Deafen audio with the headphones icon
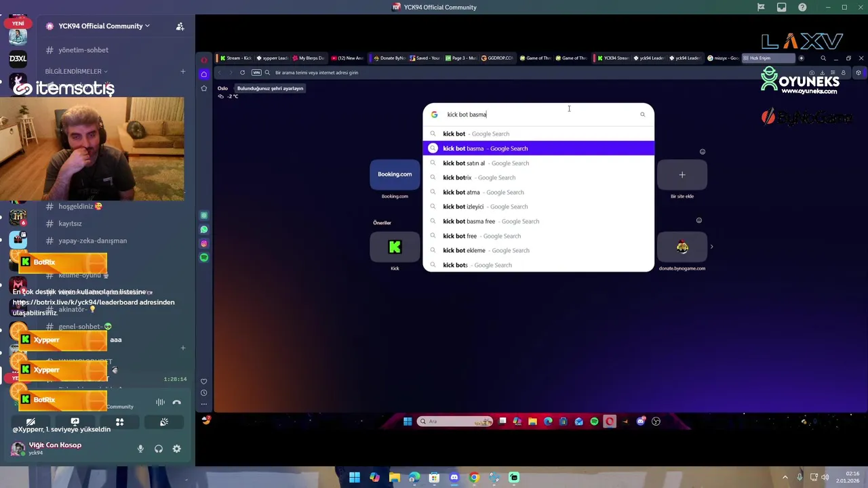The width and height of the screenshot is (868, 488). pos(159,449)
